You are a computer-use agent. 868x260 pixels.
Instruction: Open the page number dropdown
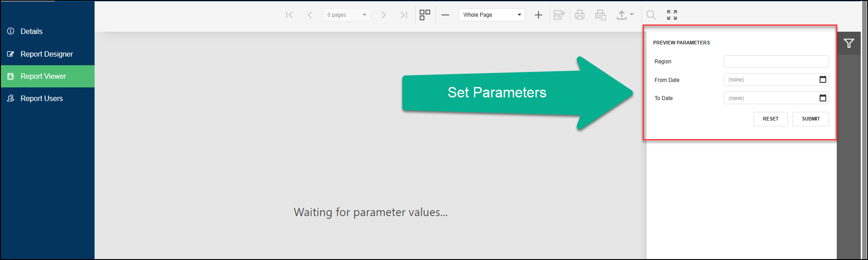tap(347, 15)
